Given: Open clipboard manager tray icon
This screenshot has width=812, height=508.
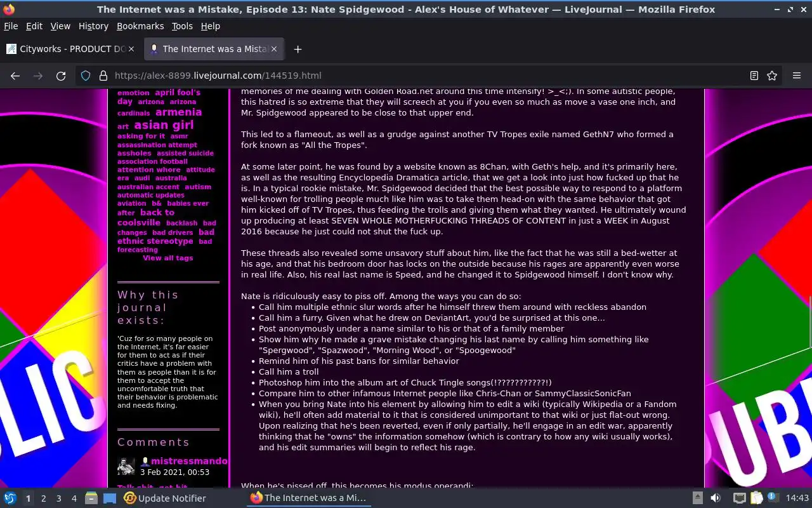Looking at the screenshot, I should pyautogui.click(x=756, y=498).
